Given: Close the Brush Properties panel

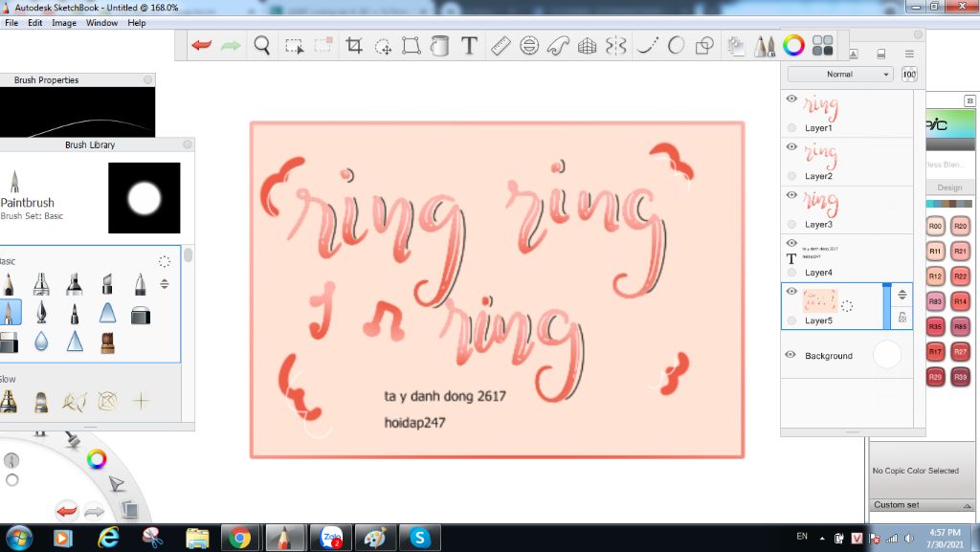Looking at the screenshot, I should pos(147,80).
